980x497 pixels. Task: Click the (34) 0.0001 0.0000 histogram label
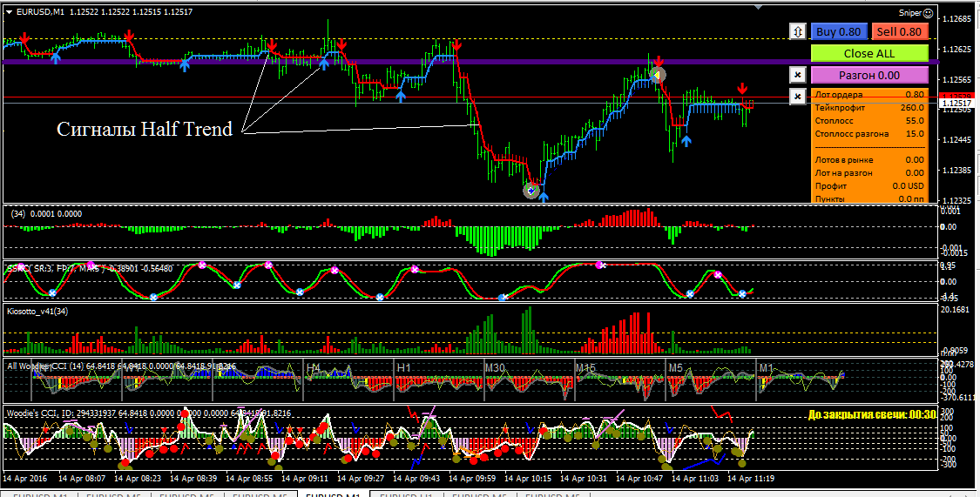[x=46, y=214]
